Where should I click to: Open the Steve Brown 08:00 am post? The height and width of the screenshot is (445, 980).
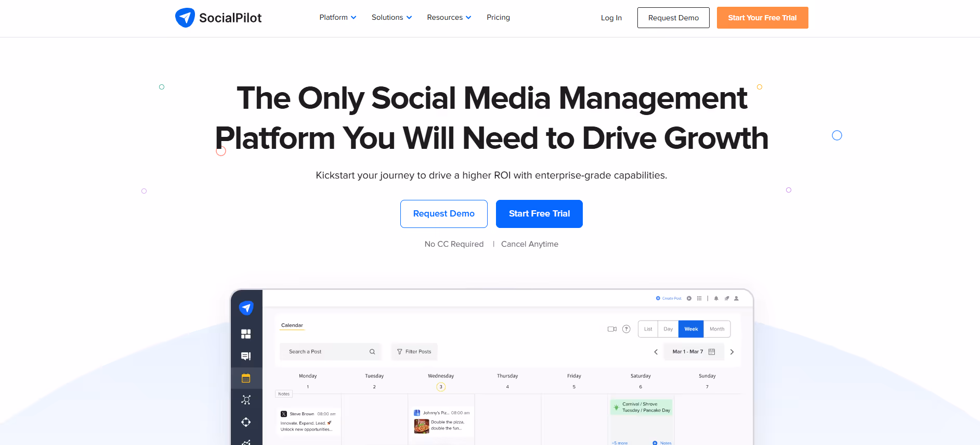[x=308, y=422]
